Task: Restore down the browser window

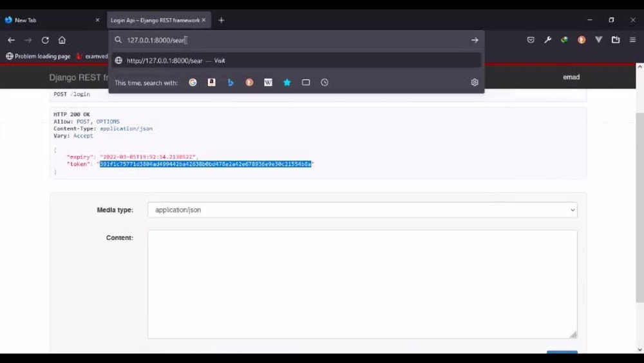Action: [x=611, y=20]
